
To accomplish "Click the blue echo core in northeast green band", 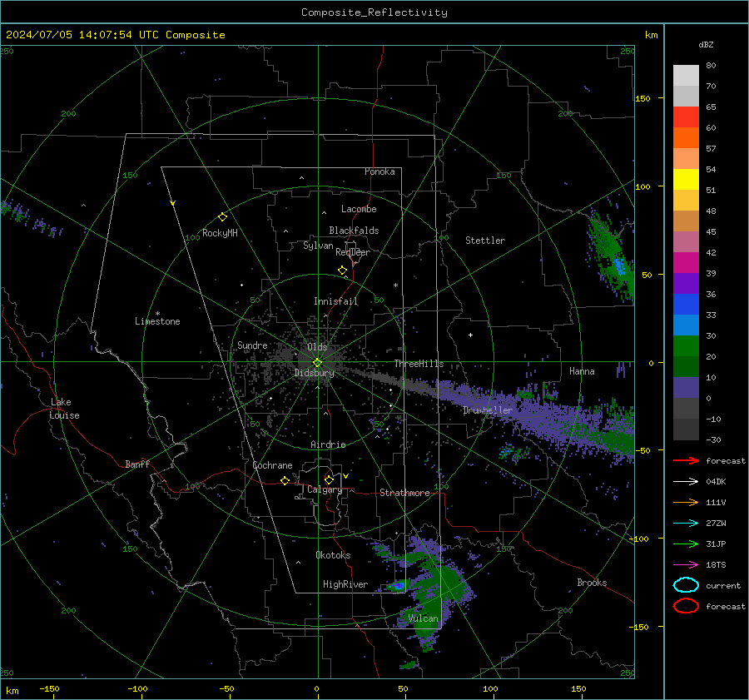I will (619, 266).
